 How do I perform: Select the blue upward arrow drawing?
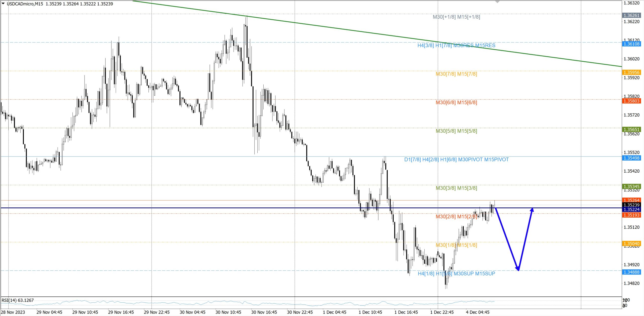(526, 239)
